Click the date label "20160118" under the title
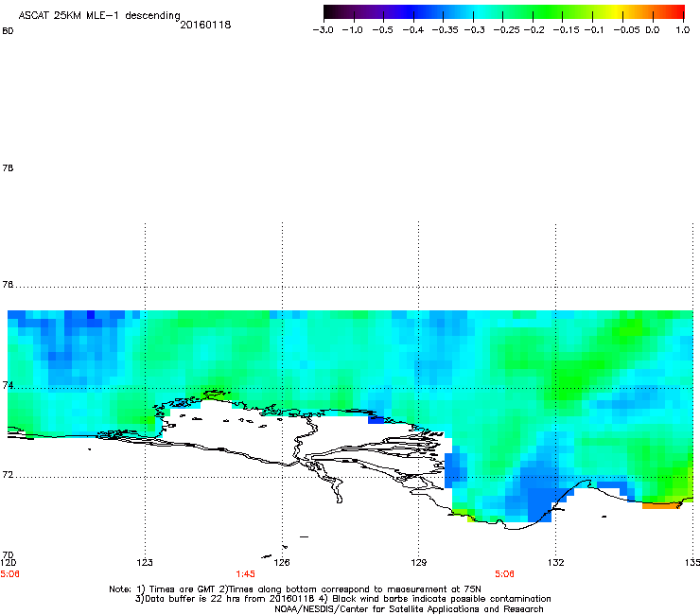The width and height of the screenshot is (700, 615). point(205,25)
